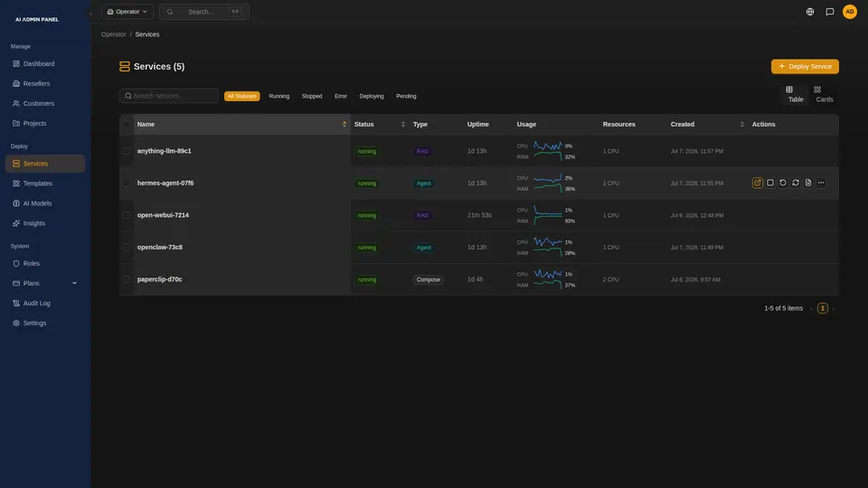868x488 pixels.
Task: Click the "21m 53s" uptime value
Action: coord(479,215)
